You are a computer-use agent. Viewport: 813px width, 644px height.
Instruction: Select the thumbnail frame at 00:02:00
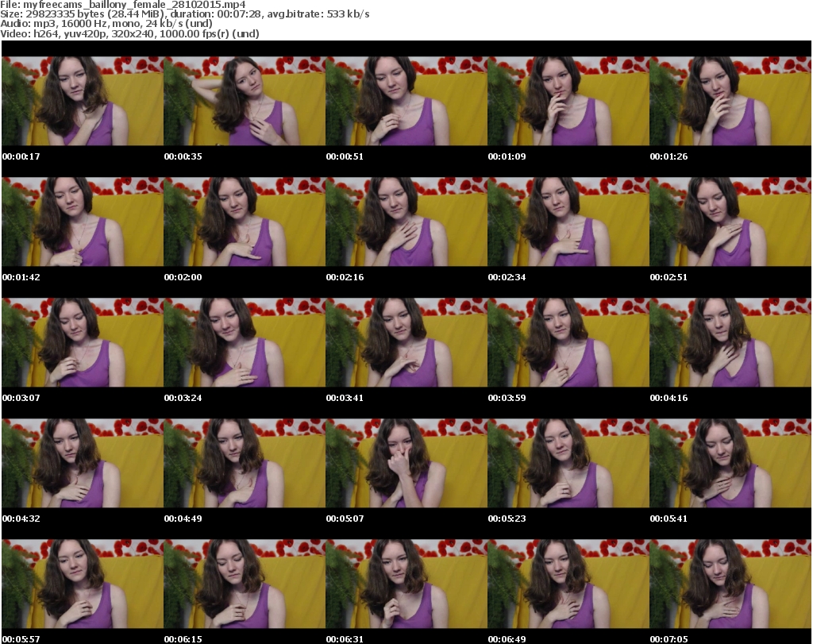coord(245,222)
